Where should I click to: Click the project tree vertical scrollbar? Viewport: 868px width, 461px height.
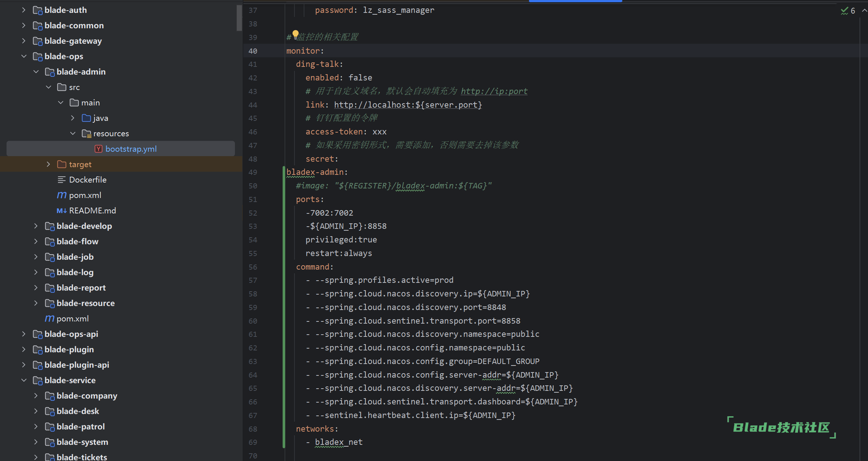click(239, 18)
